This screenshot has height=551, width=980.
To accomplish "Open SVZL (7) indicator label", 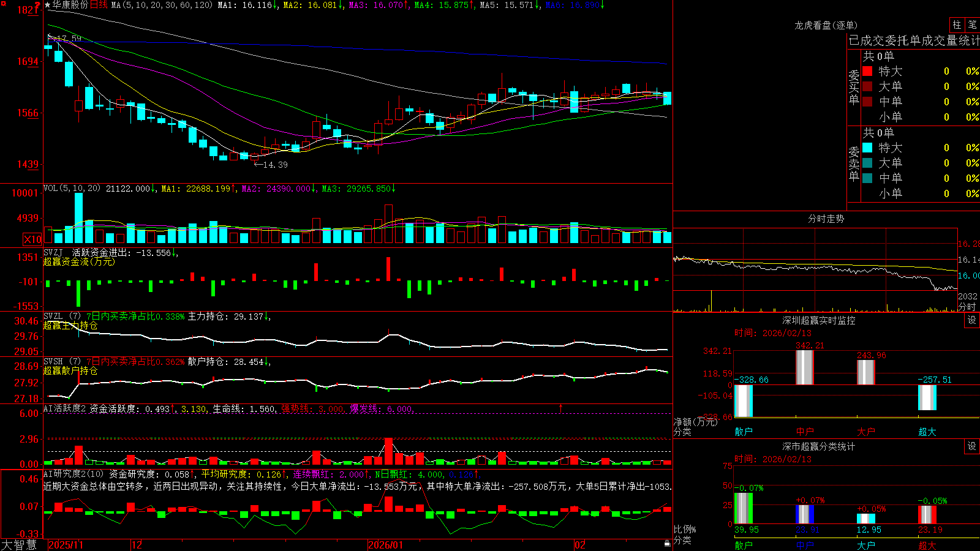I will [x=62, y=317].
